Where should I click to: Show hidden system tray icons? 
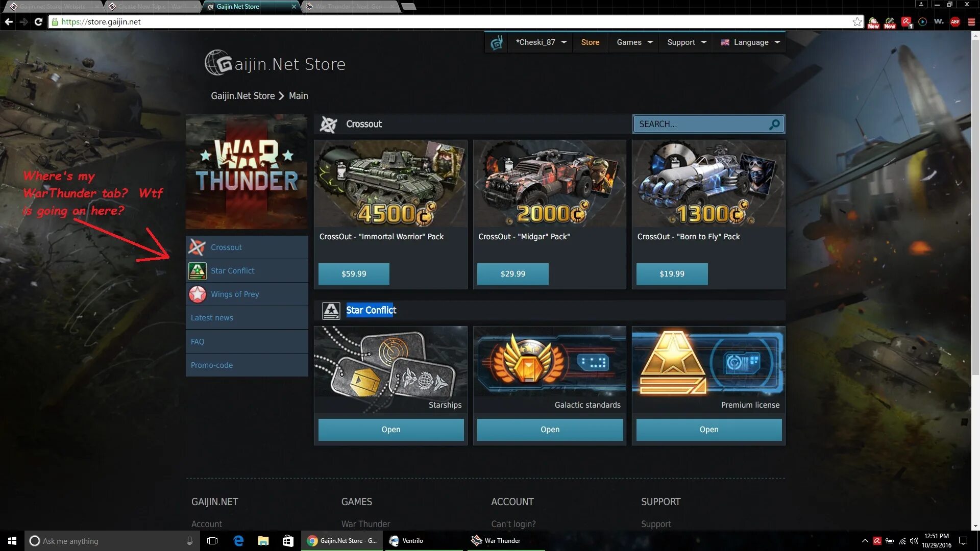(x=865, y=541)
